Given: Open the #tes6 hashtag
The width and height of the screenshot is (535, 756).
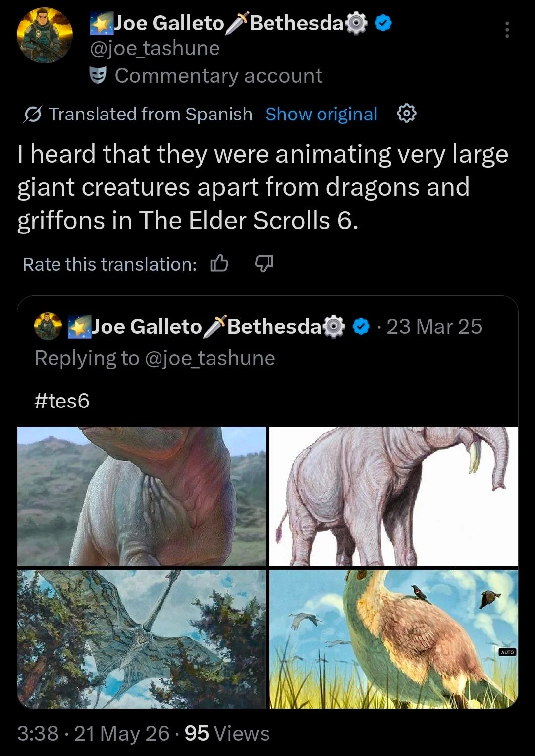Looking at the screenshot, I should [62, 401].
